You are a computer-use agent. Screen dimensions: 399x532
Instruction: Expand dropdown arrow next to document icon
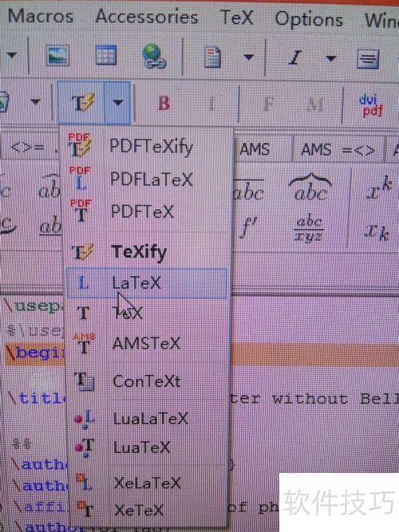(248, 57)
